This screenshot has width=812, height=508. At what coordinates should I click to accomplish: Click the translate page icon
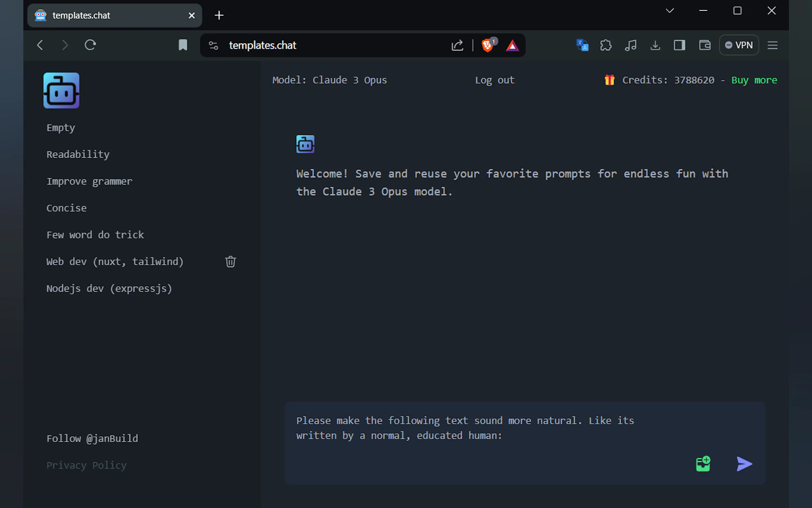tap(582, 45)
